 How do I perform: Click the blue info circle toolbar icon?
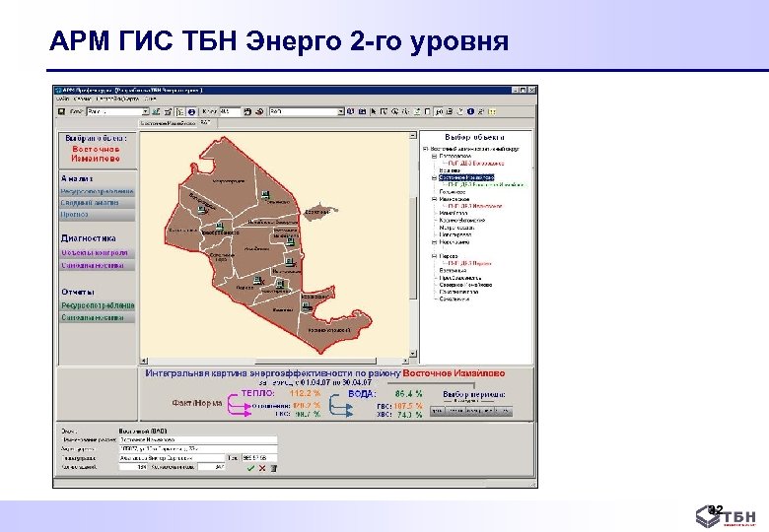(470, 111)
